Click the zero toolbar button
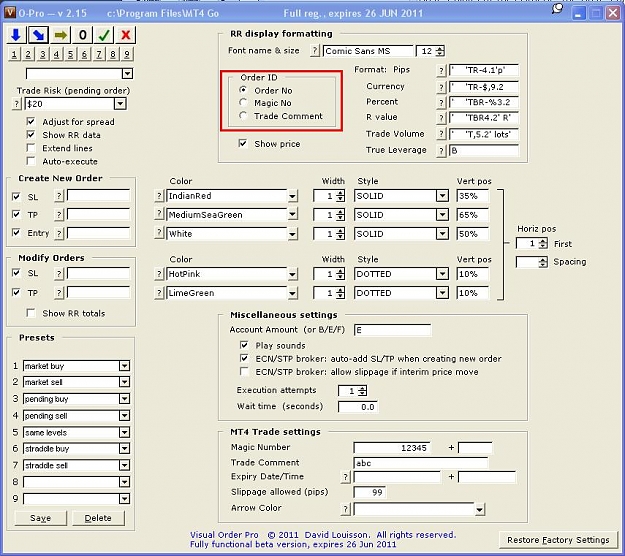Screen dimensions: 625x556 click(x=83, y=35)
